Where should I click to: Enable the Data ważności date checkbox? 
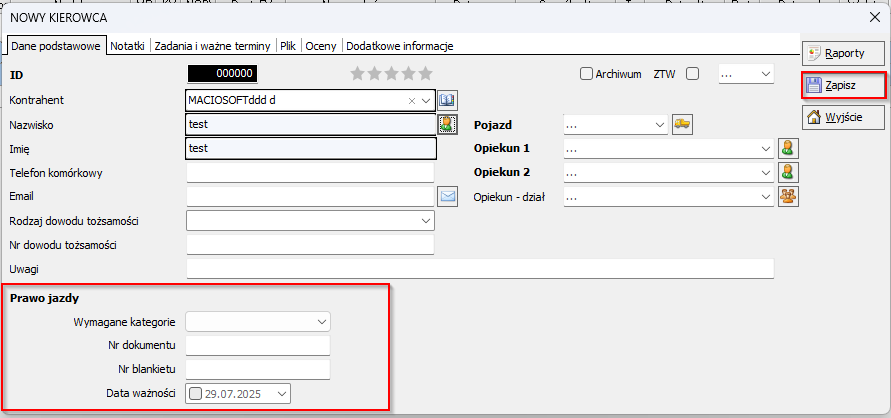click(195, 394)
